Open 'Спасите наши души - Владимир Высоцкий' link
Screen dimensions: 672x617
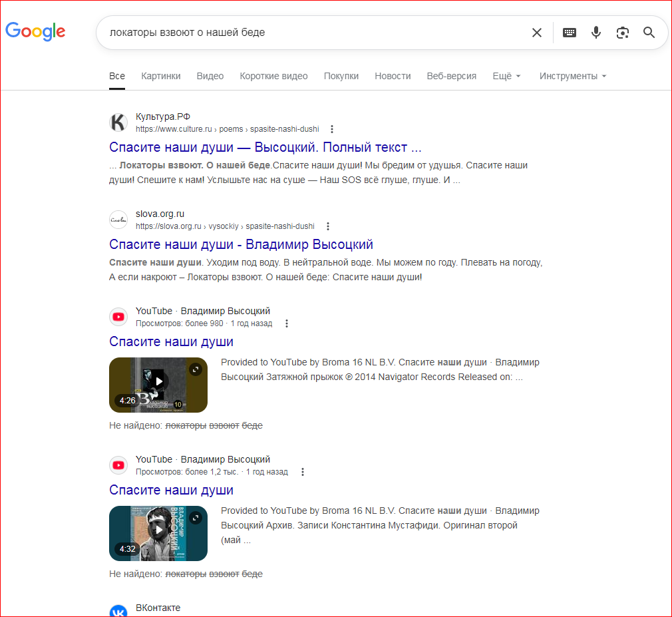pyautogui.click(x=241, y=244)
